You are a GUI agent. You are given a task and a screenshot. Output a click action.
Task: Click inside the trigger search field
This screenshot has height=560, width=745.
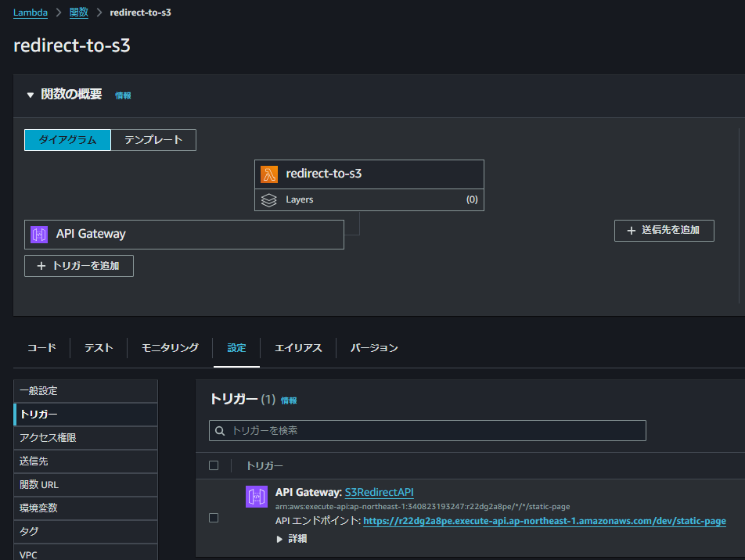pyautogui.click(x=426, y=430)
